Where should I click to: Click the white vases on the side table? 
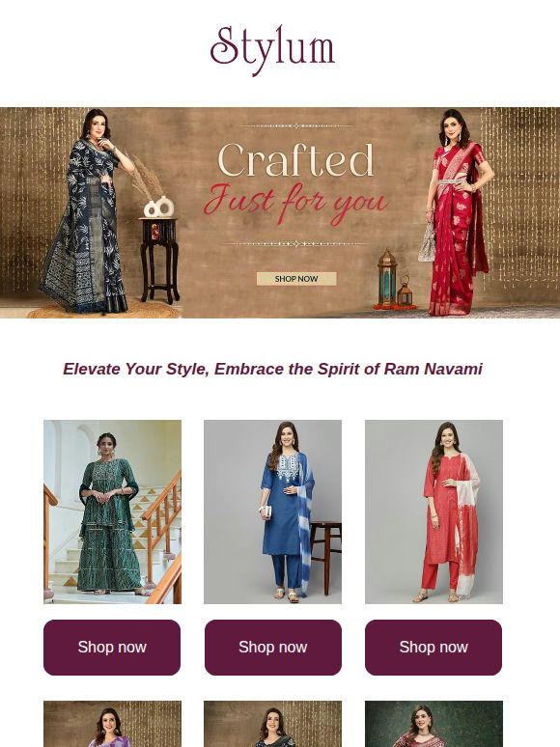159,207
